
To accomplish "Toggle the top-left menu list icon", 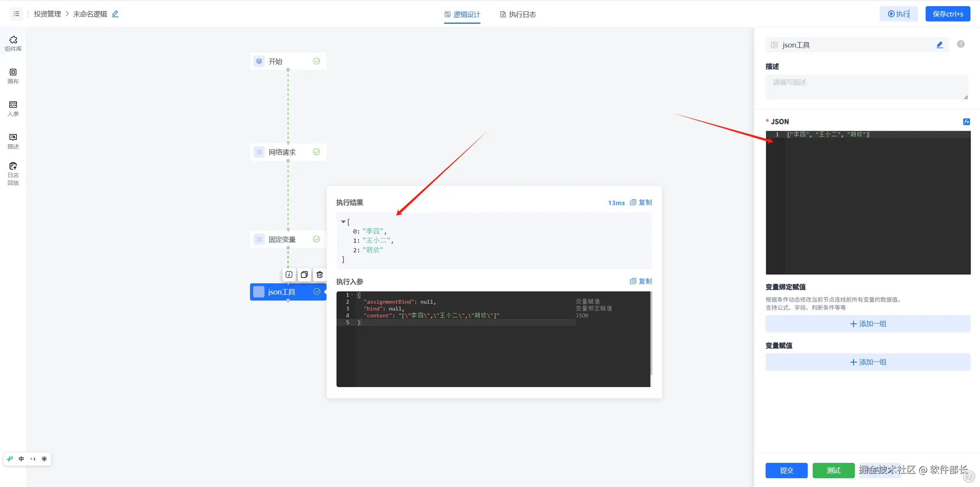I will (16, 14).
